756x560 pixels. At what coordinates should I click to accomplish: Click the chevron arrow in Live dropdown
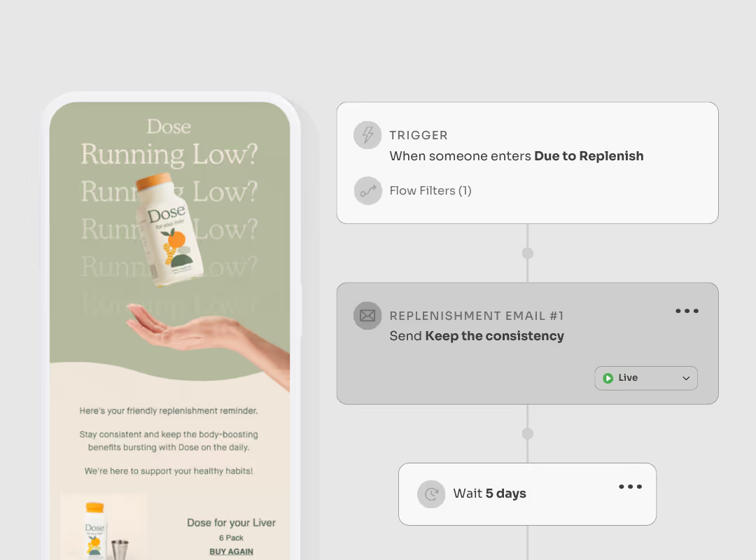point(685,378)
